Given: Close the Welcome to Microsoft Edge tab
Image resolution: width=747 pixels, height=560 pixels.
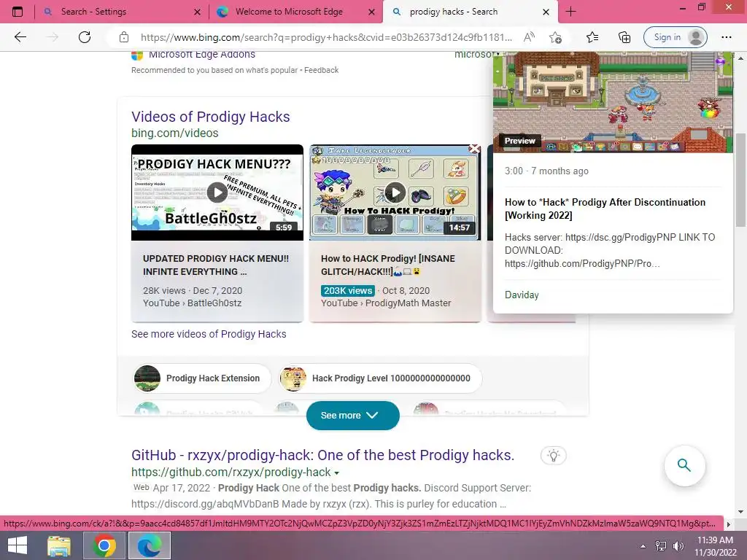Looking at the screenshot, I should (371, 12).
